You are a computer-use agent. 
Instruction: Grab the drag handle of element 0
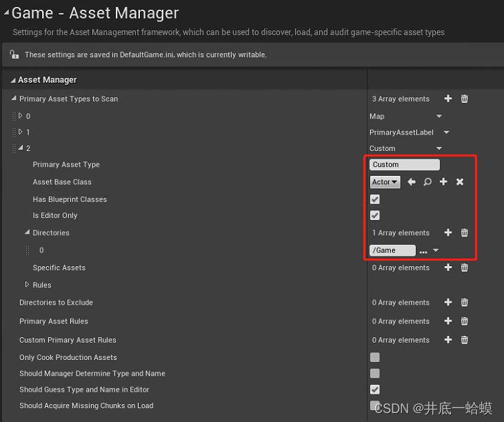14,116
